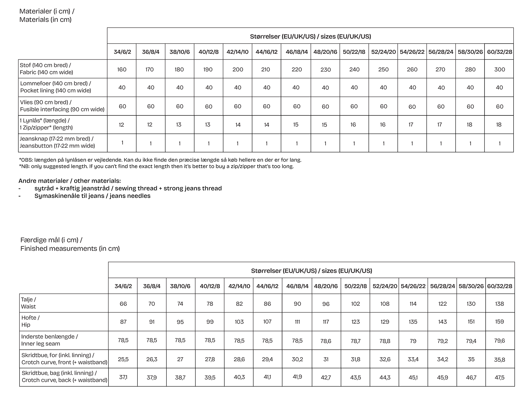Screen dimensions: 532x418
Task: Select the Zip/zipper (length) row label
Action: [46, 128]
